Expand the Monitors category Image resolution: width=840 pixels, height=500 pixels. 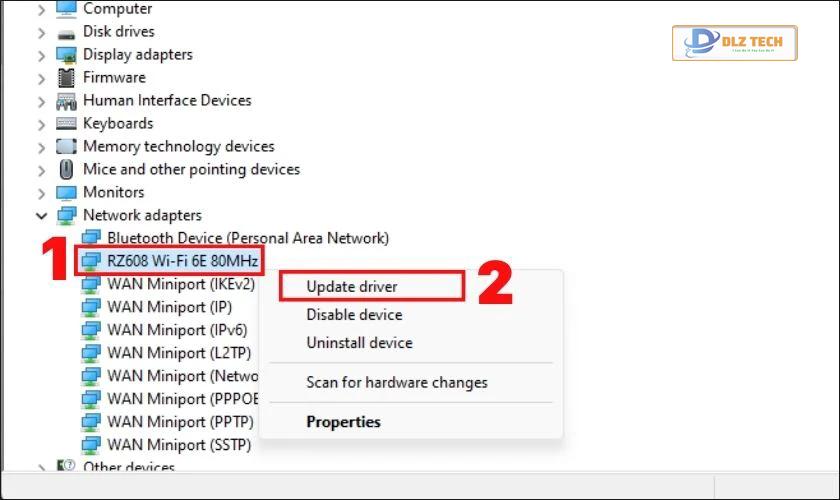42,193
